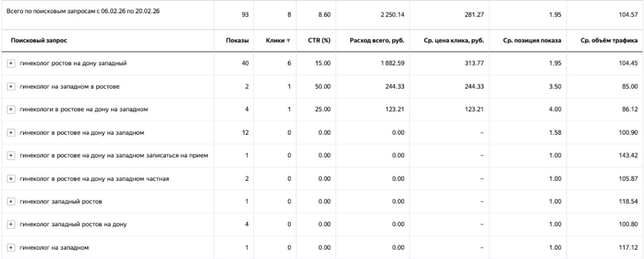This screenshot has width=644, height=259.
Task: Expand row 'гинеколог на западном'
Action: click(10, 248)
